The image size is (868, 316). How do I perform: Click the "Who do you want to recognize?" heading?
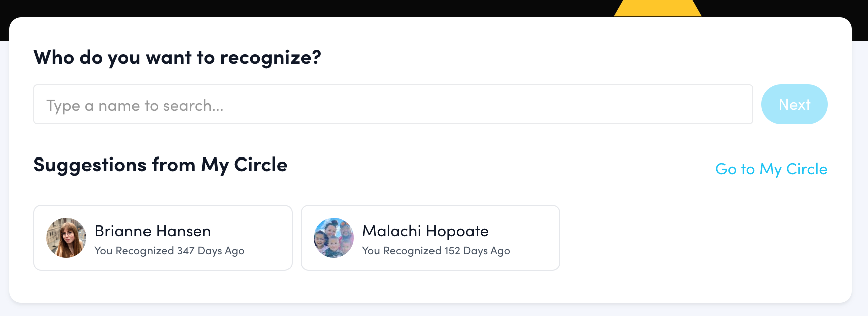click(177, 58)
